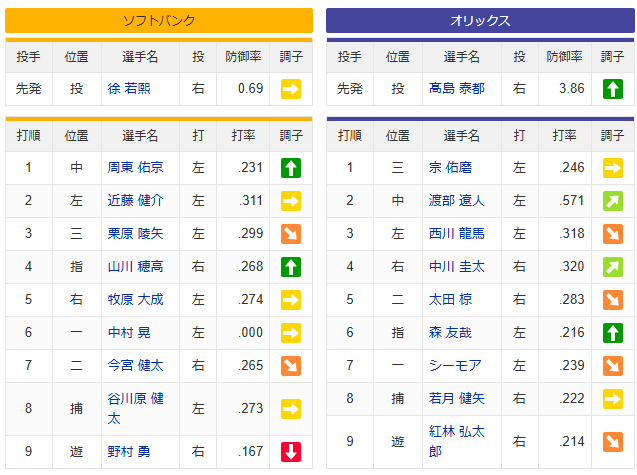The width and height of the screenshot is (637, 475).
Task: Click the green up arrow beside 髙島 泰都
Action: pyautogui.click(x=613, y=89)
